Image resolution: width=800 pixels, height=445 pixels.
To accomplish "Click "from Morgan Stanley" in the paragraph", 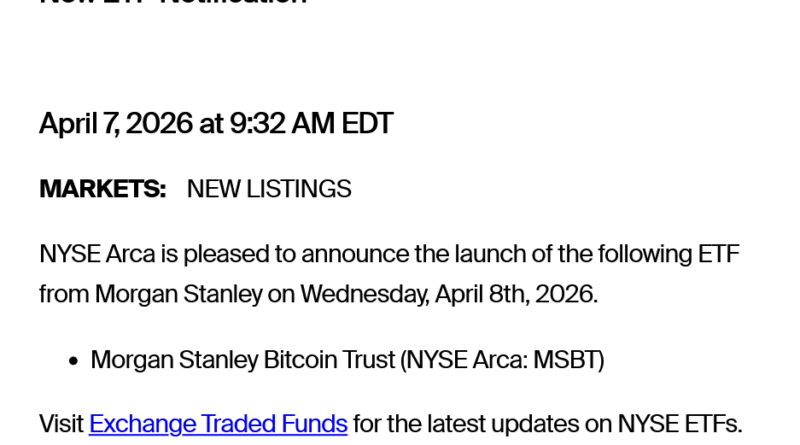I will pos(151,294).
